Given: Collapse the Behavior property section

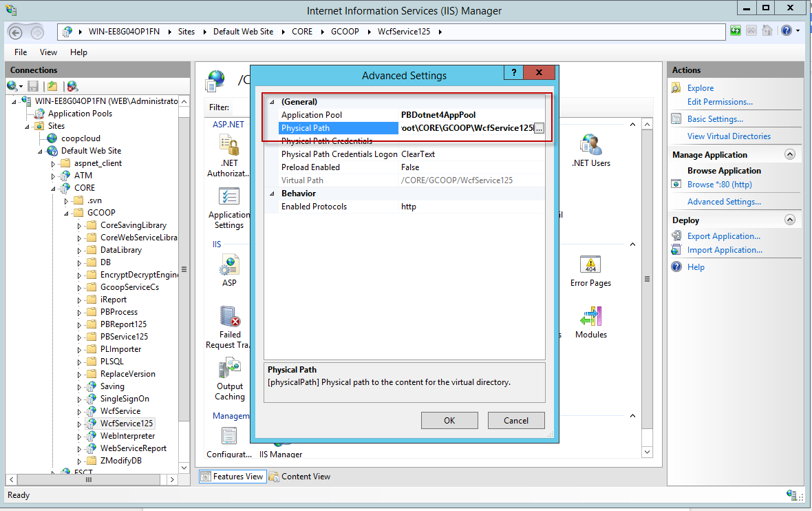Looking at the screenshot, I should [272, 194].
